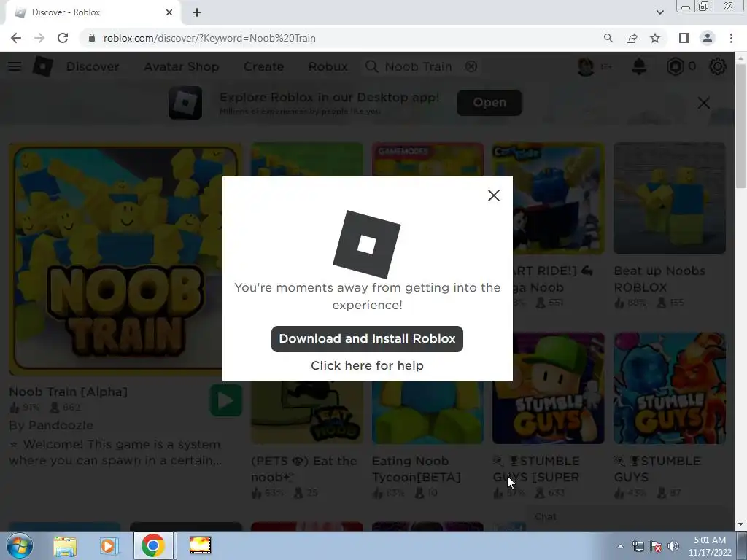
Task: Open Chrome profile menu
Action: tap(708, 38)
